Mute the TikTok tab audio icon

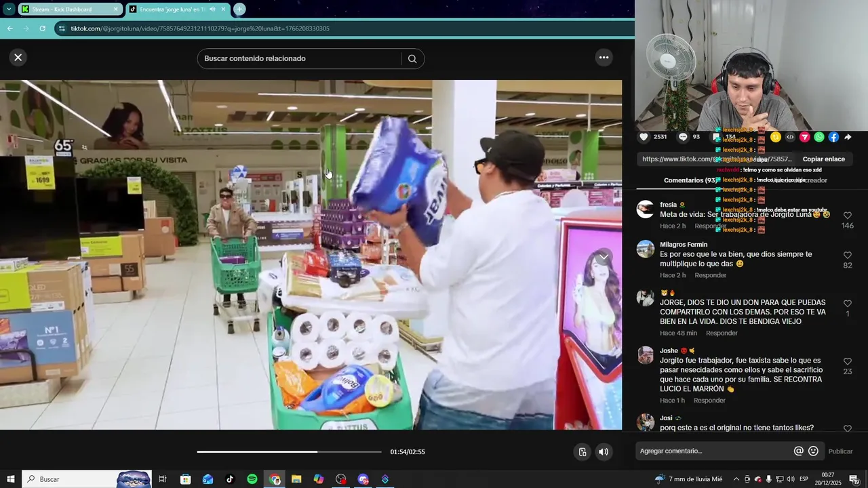click(213, 9)
